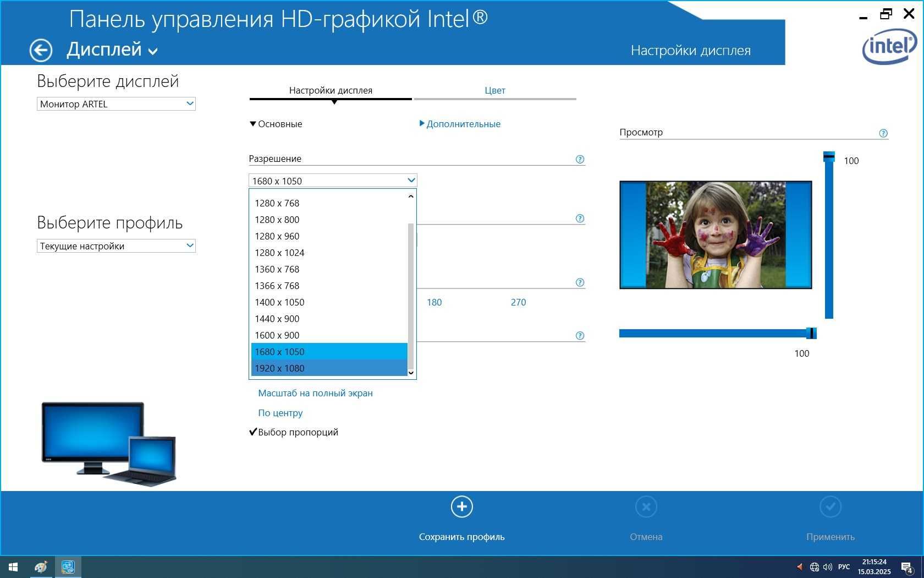Screen dimensions: 924x578
Task: Click the volume tray icon
Action: click(x=828, y=567)
